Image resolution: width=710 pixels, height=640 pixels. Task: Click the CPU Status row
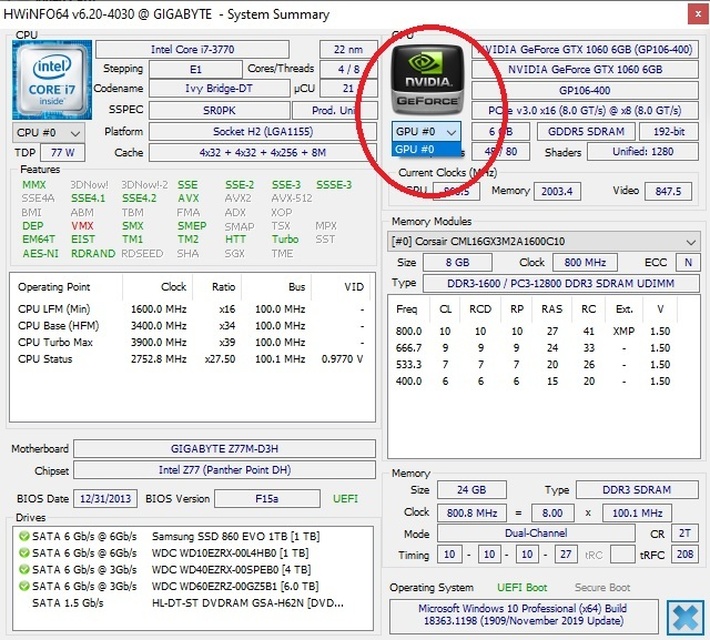point(191,359)
